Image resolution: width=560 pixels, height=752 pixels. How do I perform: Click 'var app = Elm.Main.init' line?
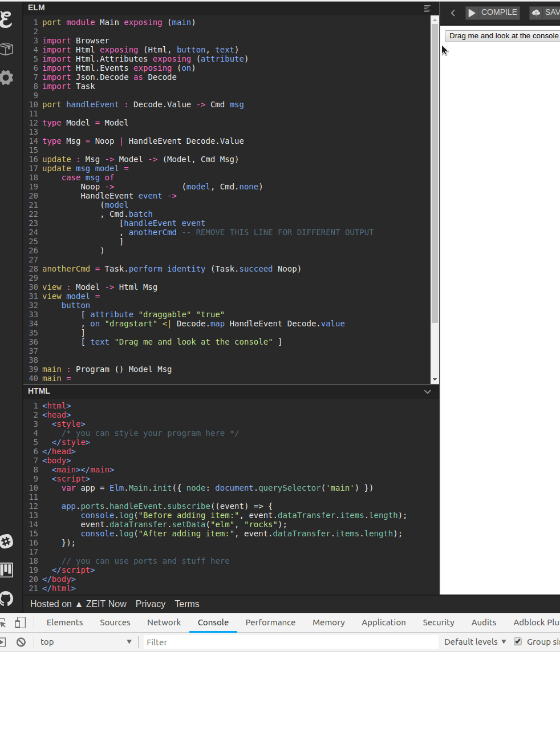(x=217, y=488)
